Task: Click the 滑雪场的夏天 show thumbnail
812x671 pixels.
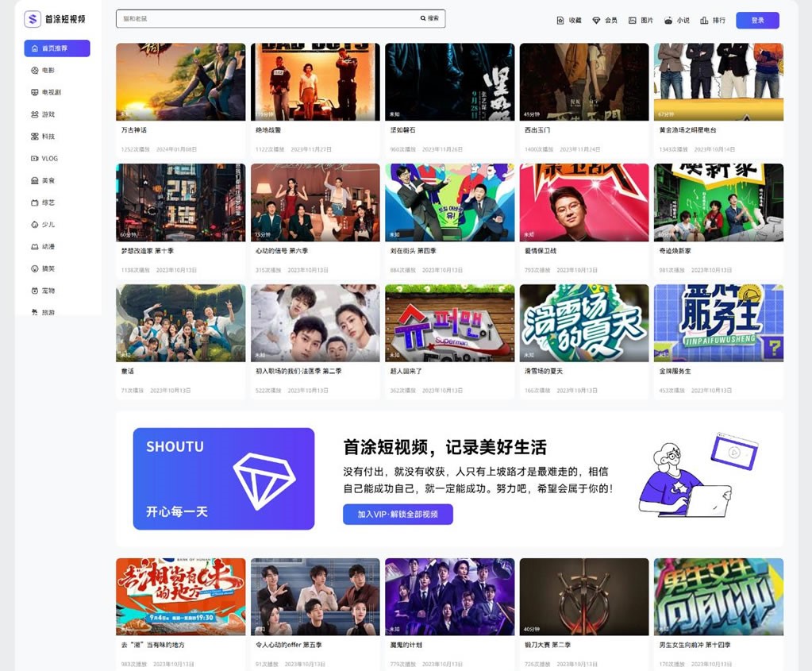Action: click(x=583, y=323)
